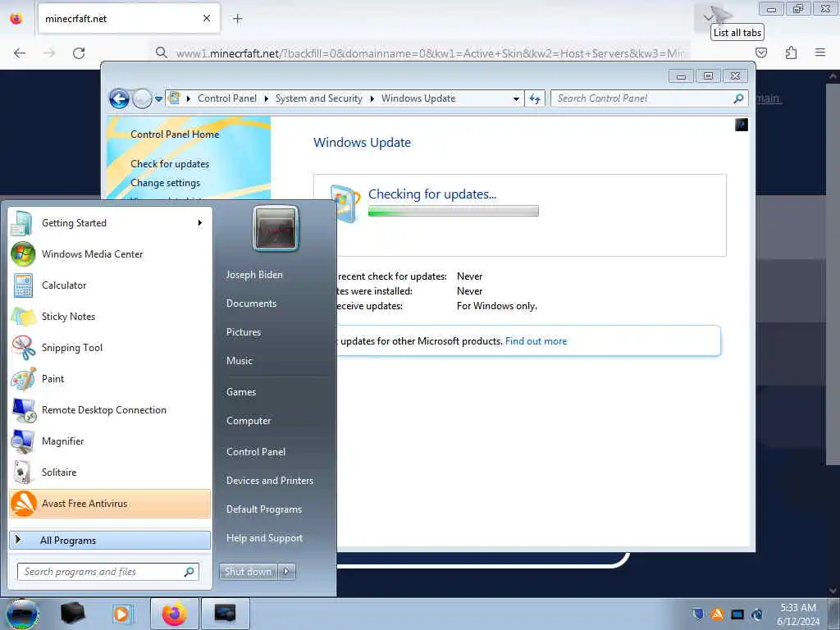840x630 pixels.
Task: Expand the arrow after System and Security breadcrumb
Action: 372,98
